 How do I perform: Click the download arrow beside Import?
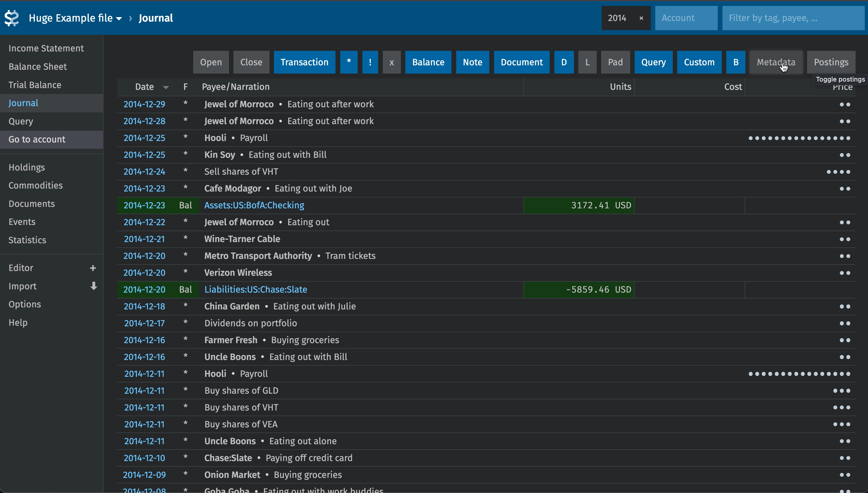click(x=93, y=286)
